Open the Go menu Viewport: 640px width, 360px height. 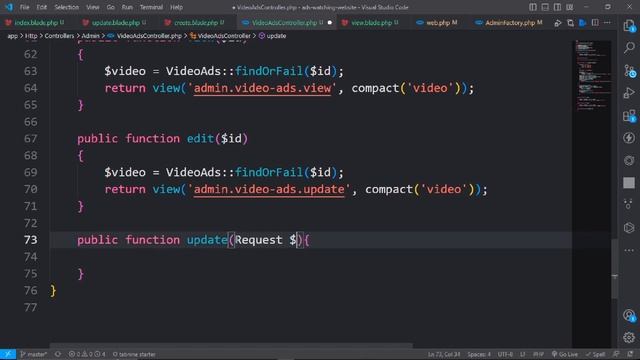(x=111, y=7)
